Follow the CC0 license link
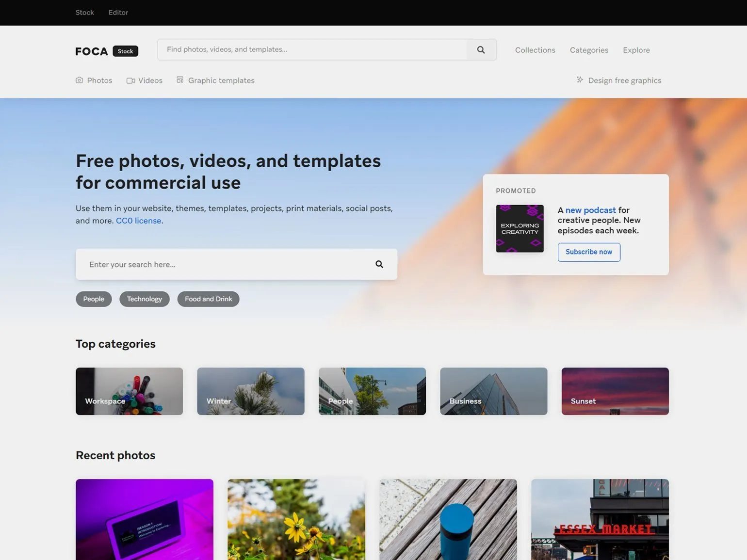The image size is (747, 560). pos(138,221)
